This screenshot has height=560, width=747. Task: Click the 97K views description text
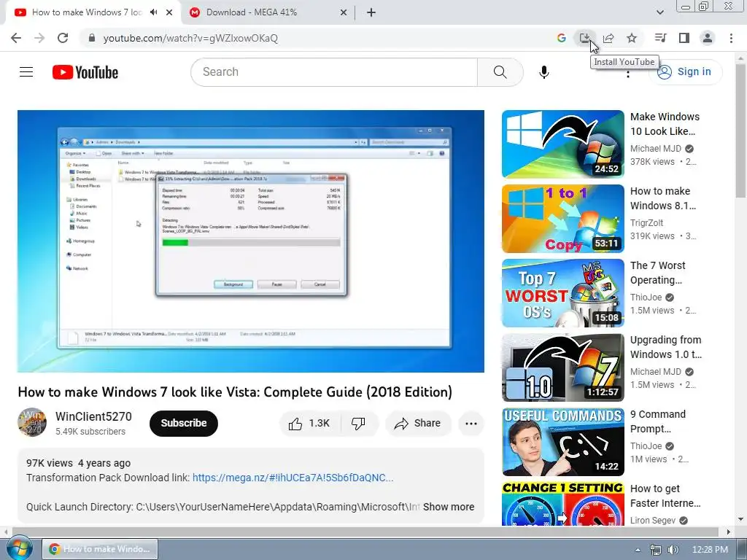click(x=49, y=463)
